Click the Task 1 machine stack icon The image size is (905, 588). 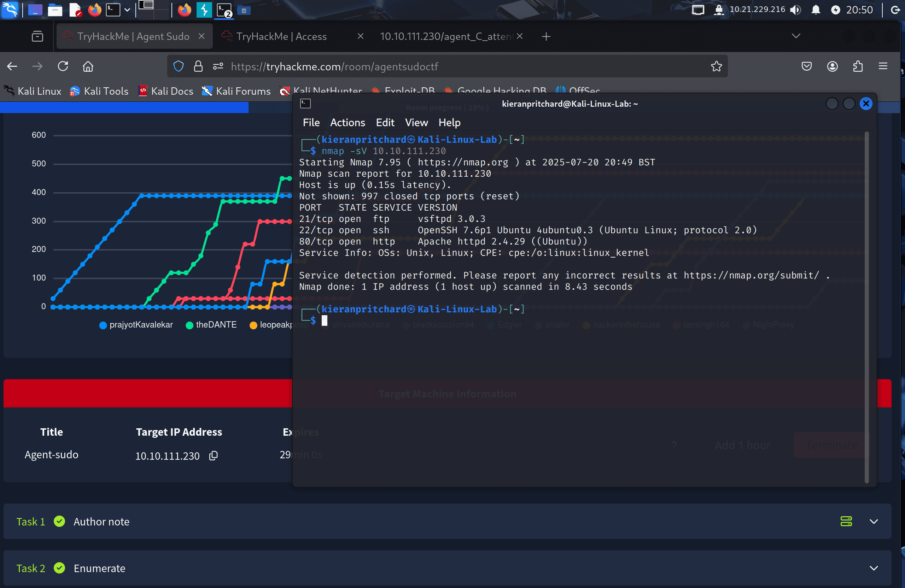pos(846,522)
